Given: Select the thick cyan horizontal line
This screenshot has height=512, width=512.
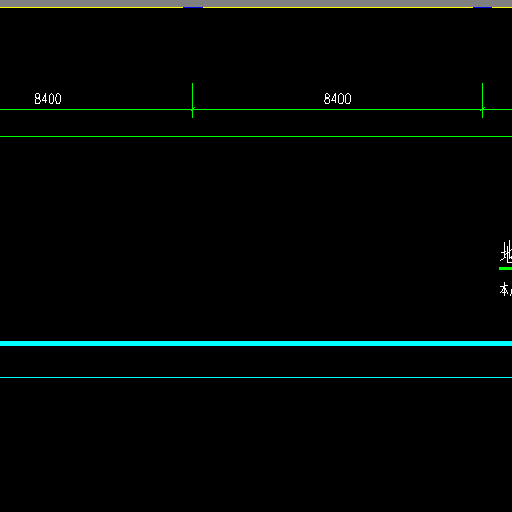Looking at the screenshot, I should (256, 343).
